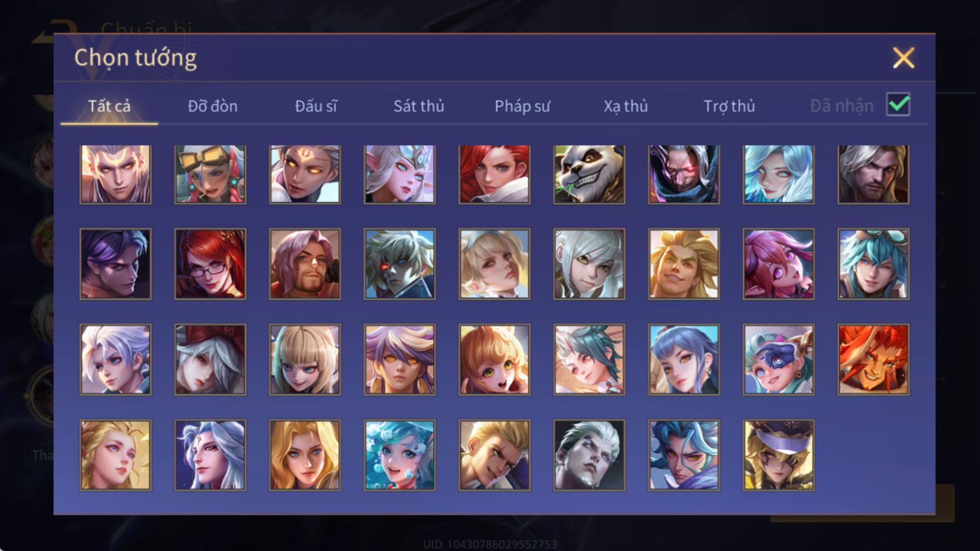Select the blonde hero with purple blindfold

[778, 455]
